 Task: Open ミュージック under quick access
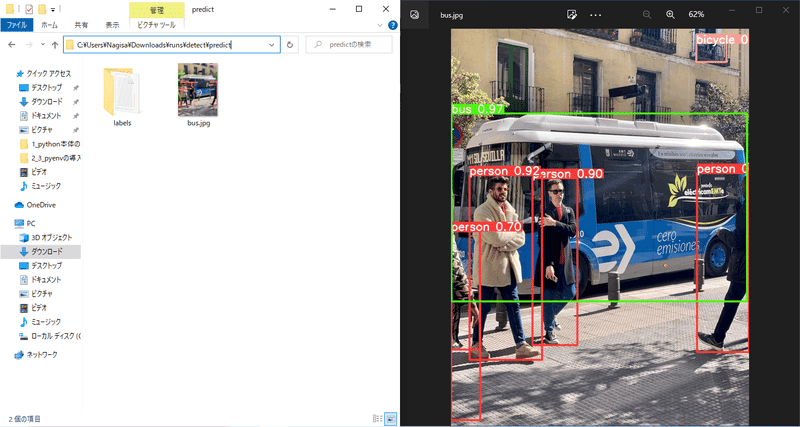pyautogui.click(x=40, y=186)
